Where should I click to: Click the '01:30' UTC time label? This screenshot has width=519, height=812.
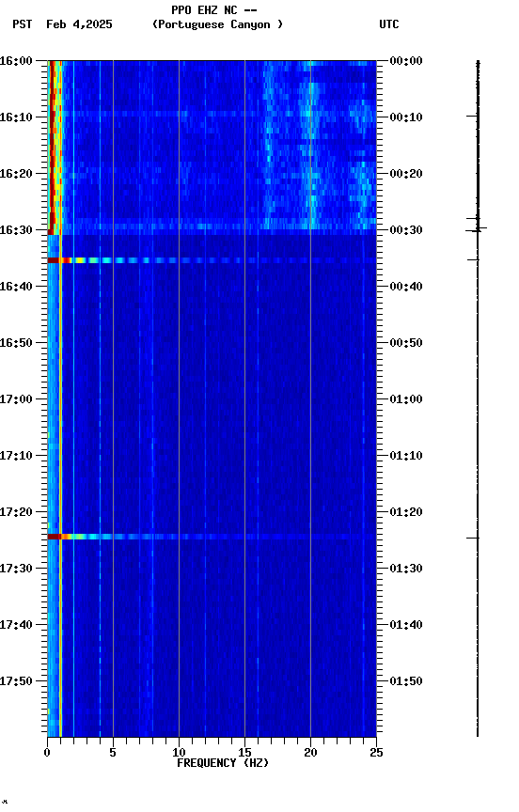[406, 569]
